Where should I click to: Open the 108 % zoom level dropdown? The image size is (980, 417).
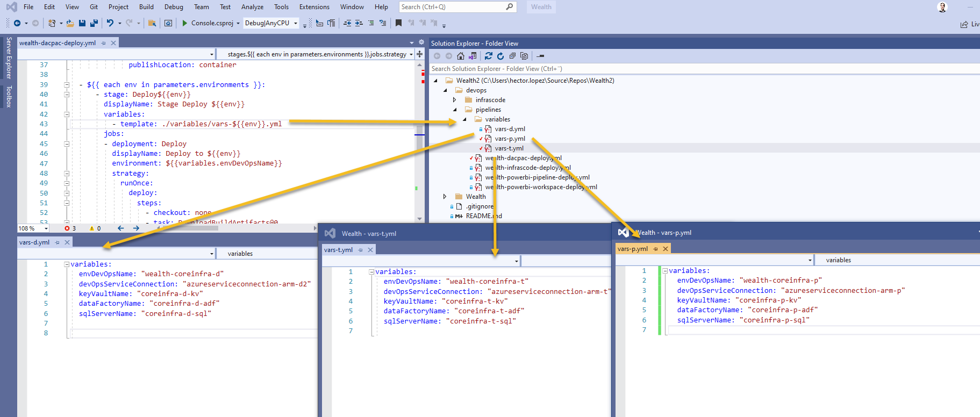(x=33, y=228)
